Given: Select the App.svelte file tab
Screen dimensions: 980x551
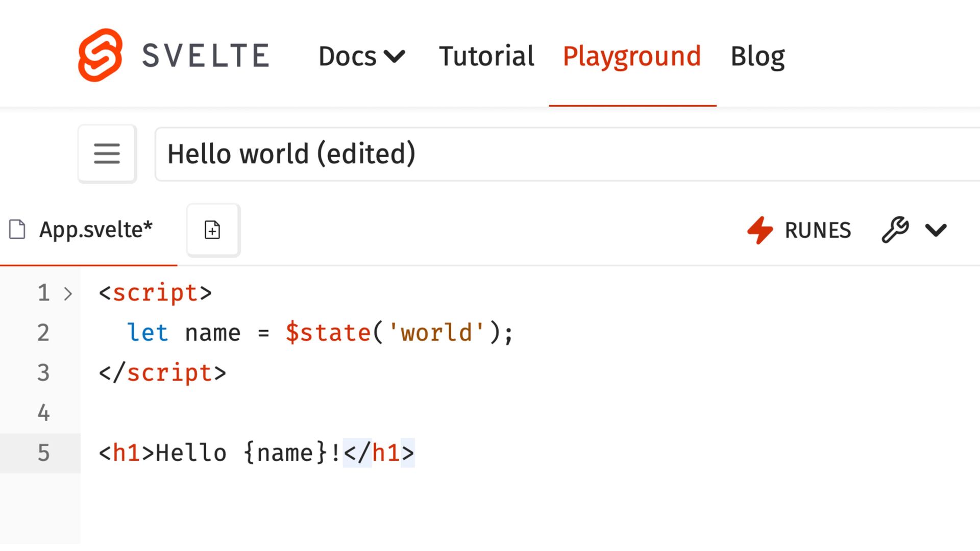Looking at the screenshot, I should pyautogui.click(x=95, y=230).
